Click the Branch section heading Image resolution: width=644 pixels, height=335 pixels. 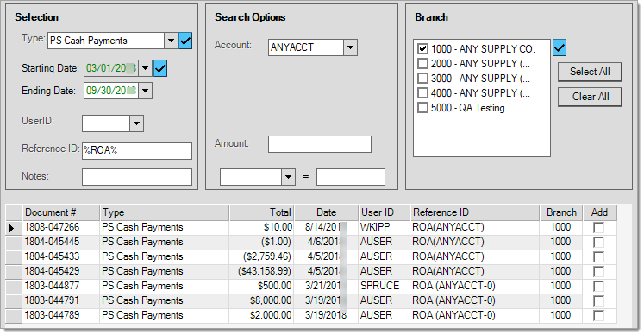point(431,17)
